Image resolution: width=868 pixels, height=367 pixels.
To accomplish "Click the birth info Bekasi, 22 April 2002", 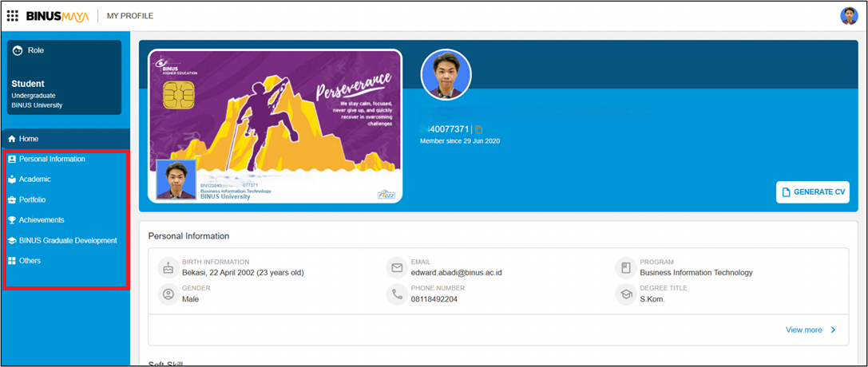I will (x=243, y=273).
